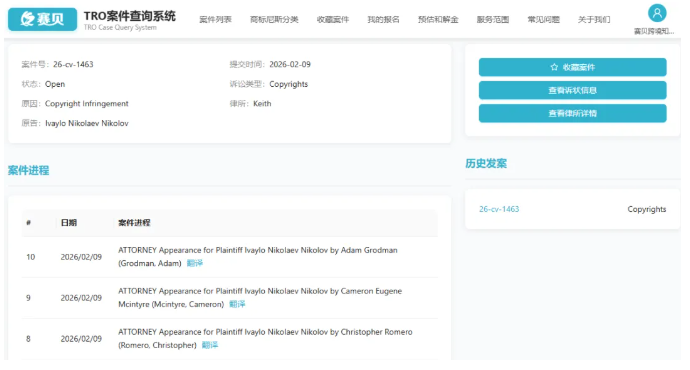Screen dimensions: 690x370
Task: Open 关于我们 menu item
Action: click(x=594, y=19)
